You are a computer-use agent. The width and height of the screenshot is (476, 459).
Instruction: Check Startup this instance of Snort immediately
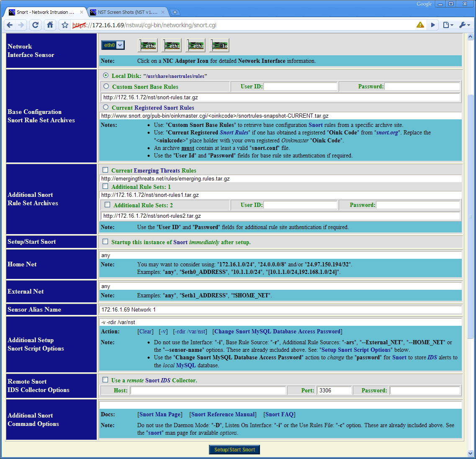(105, 242)
